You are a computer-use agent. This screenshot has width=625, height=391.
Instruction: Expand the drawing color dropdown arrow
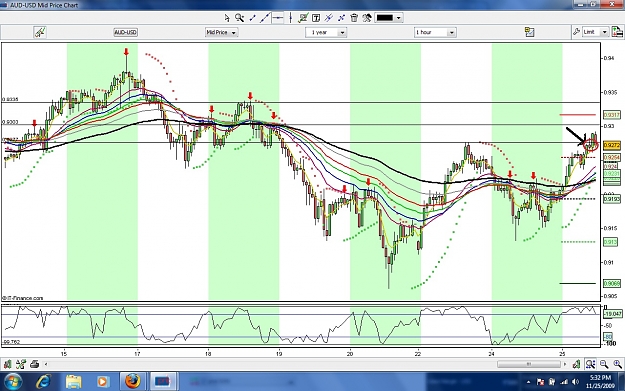pyautogui.click(x=398, y=18)
